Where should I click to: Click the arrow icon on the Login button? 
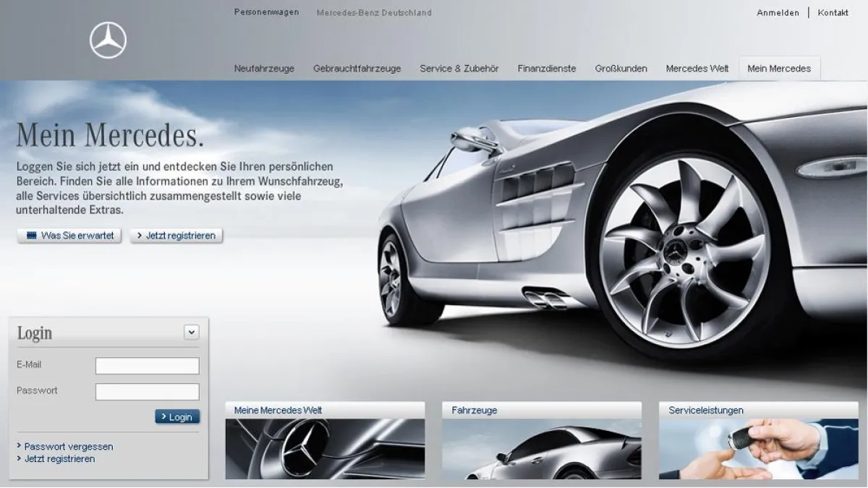[163, 416]
